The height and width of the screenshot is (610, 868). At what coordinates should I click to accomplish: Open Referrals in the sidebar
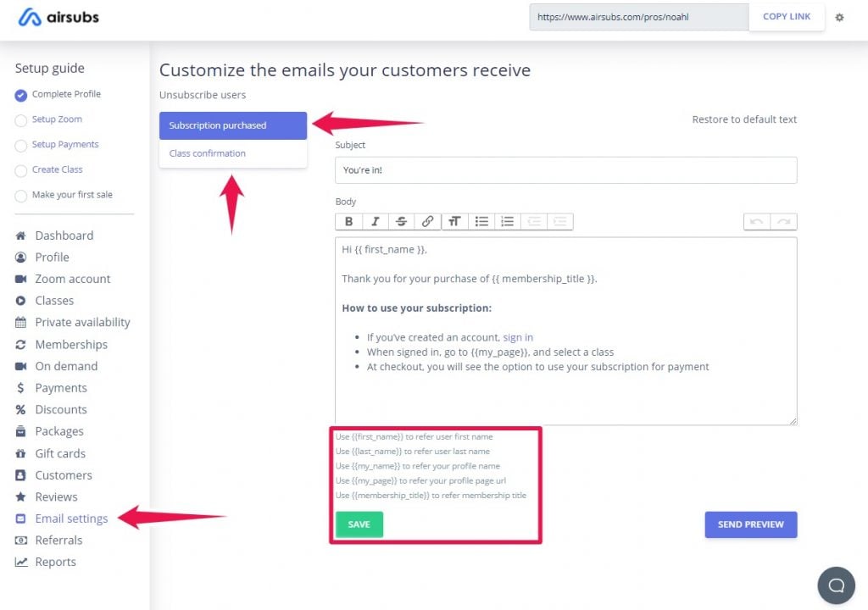pyautogui.click(x=58, y=541)
